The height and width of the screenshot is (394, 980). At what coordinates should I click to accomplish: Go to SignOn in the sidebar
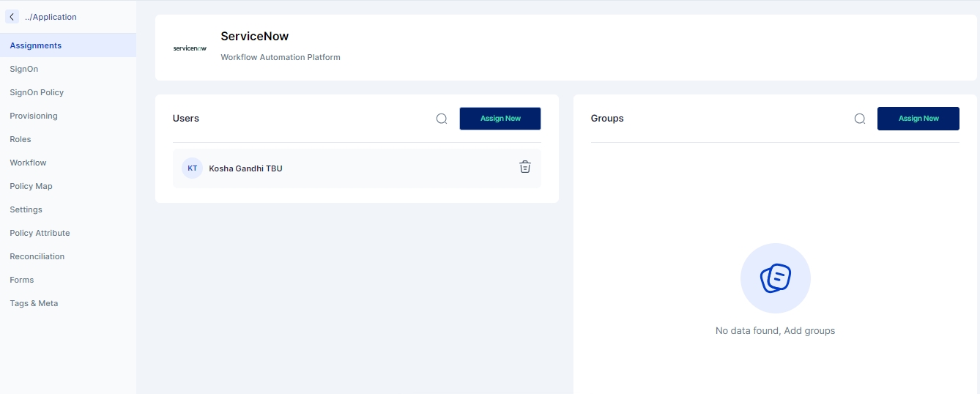point(24,69)
